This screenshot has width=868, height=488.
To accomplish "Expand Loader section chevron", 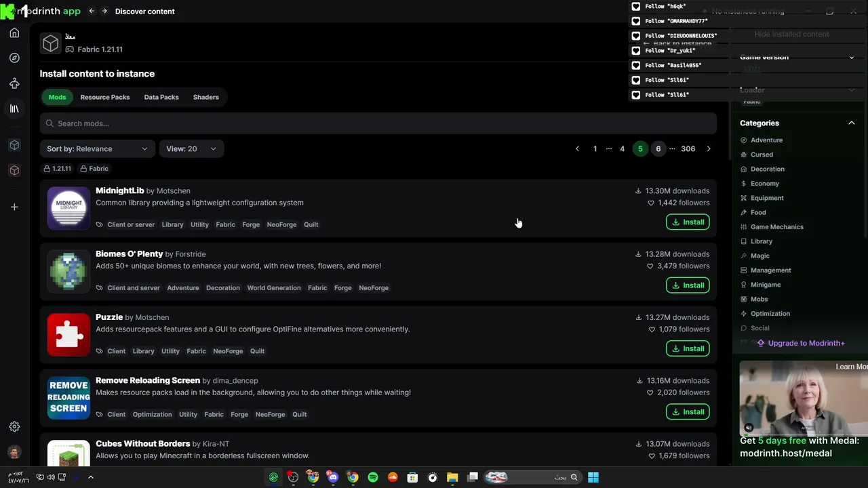I will tap(852, 90).
